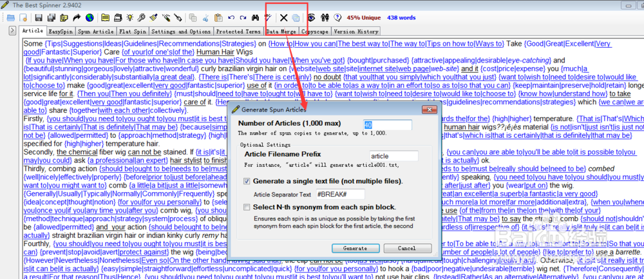The image size is (644, 279).
Task: Enable Select N-th synonym from each spin block
Action: (x=247, y=207)
